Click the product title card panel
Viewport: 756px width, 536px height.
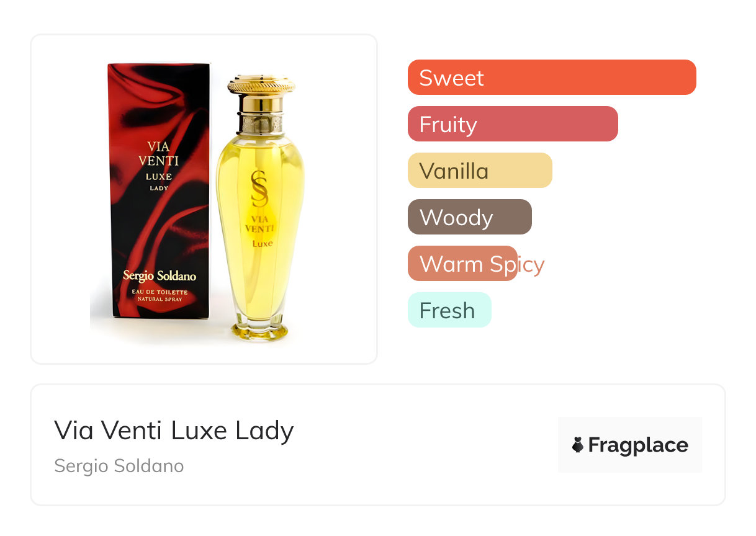(x=378, y=445)
